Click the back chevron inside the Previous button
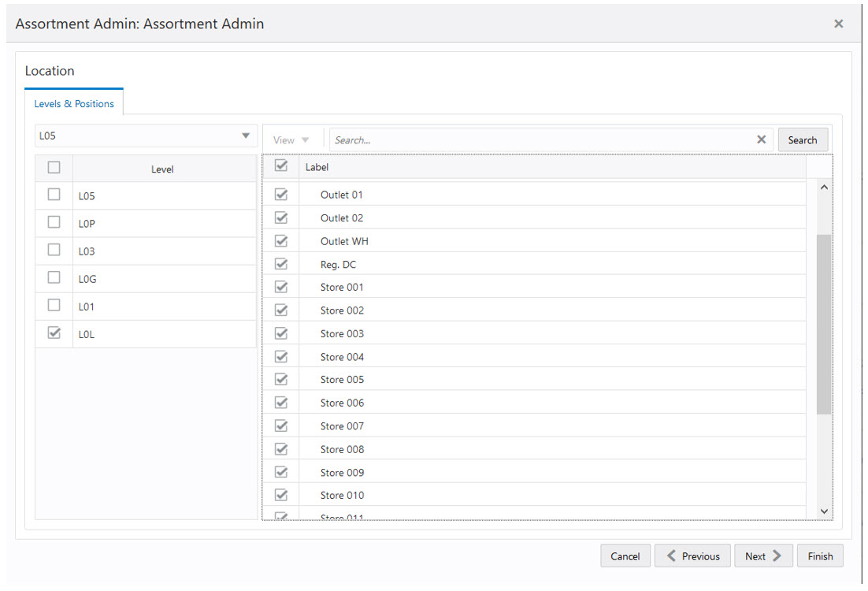This screenshot has height=591, width=868. [x=673, y=556]
